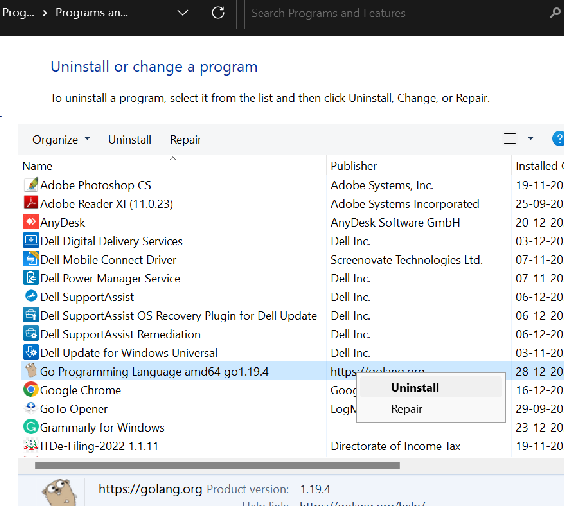Select Dell Update for Windows Universal name

tap(129, 353)
